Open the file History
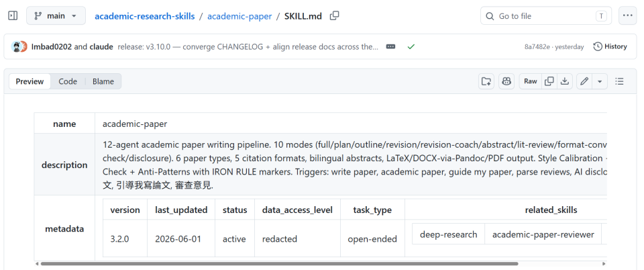Screen dimensions: 644x270 pos(610,46)
